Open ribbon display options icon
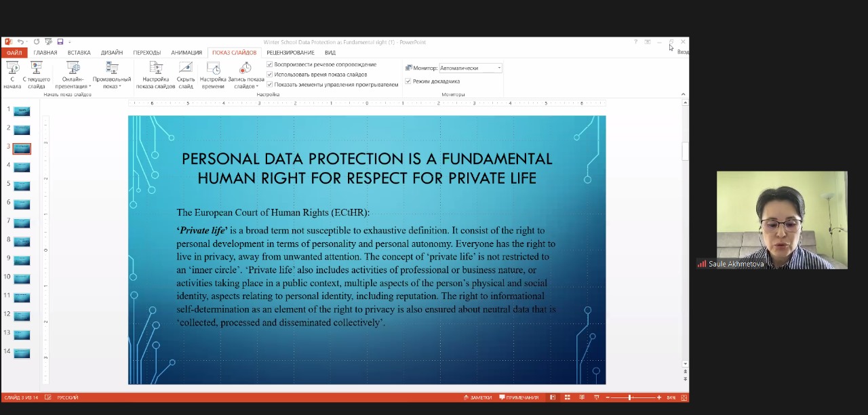The width and height of the screenshot is (868, 415). (x=648, y=42)
